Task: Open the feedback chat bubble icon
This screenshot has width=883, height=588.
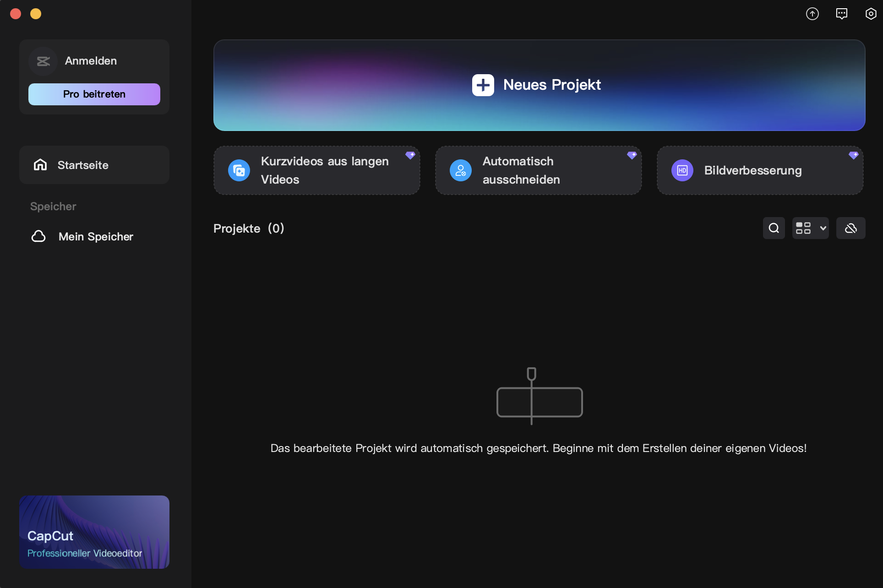Action: pyautogui.click(x=841, y=14)
